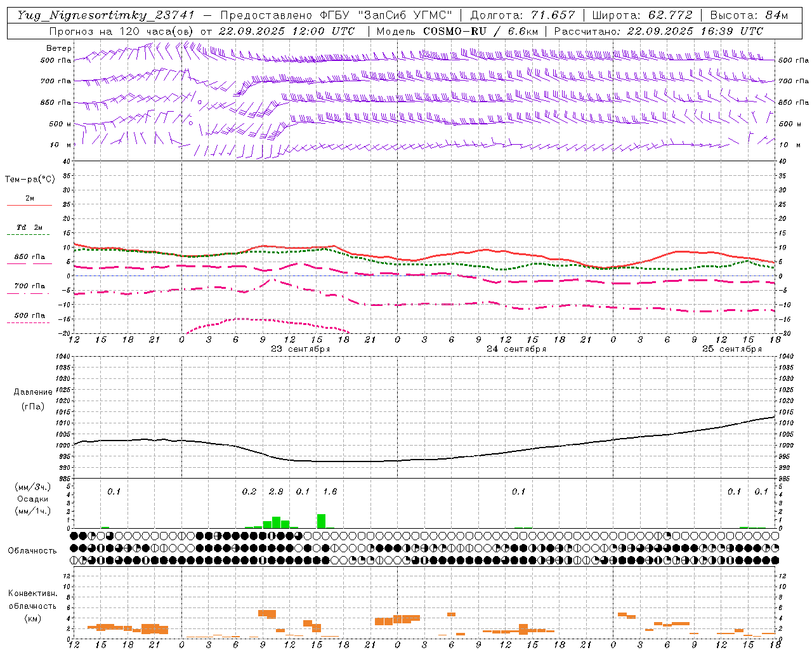Click the dashed legend line under Td 2м
812x650 pixels.
click(29, 235)
